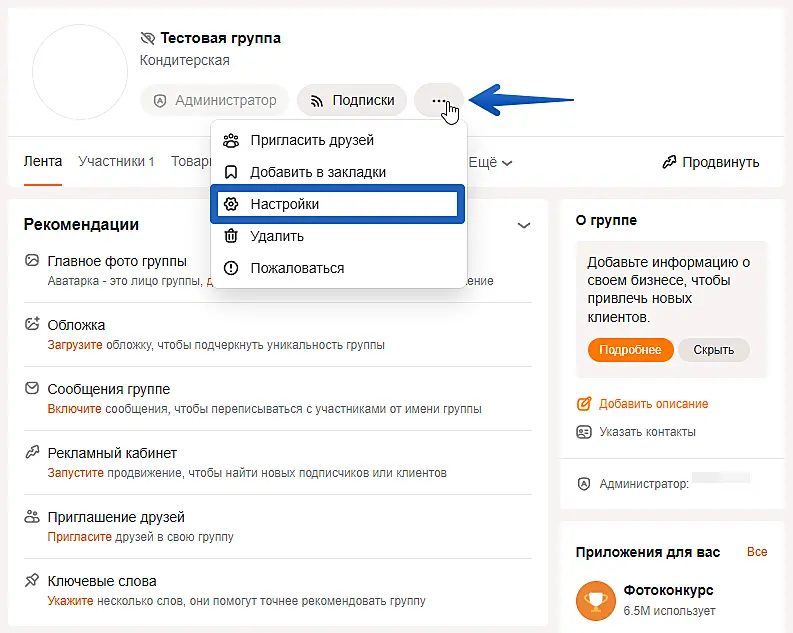Click the Settings gear icon
793x633 pixels.
click(x=231, y=204)
